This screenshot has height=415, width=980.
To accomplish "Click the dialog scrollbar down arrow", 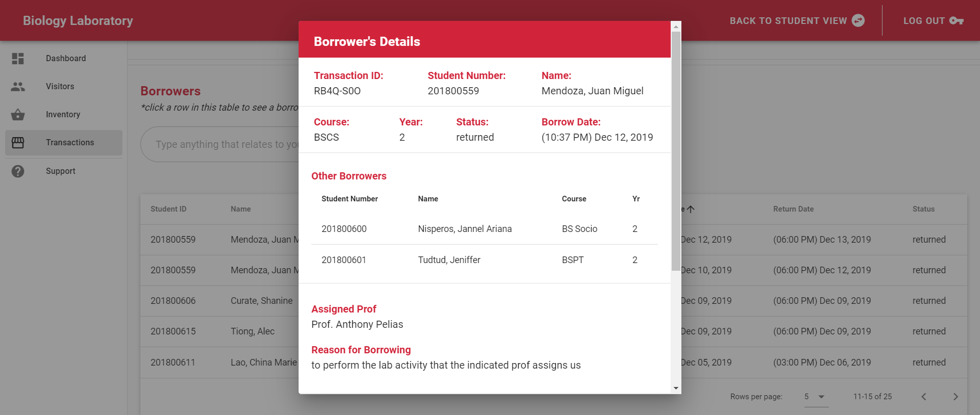I will [676, 388].
